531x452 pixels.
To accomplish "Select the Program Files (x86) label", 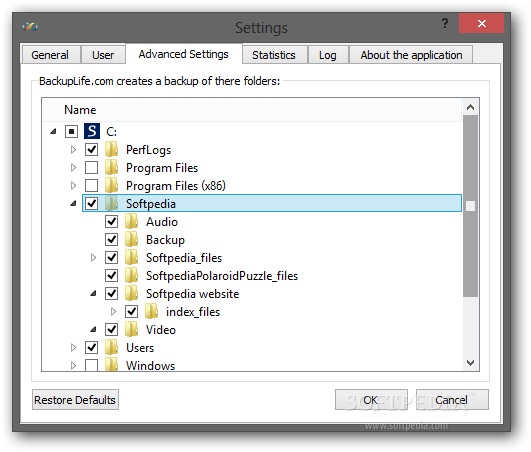I will pos(176,186).
